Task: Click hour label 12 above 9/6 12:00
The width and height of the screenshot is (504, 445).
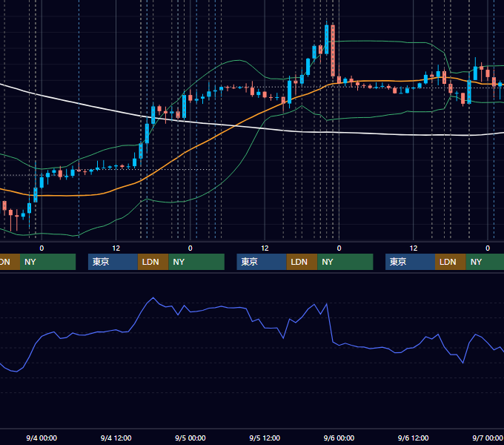Action: click(x=414, y=248)
